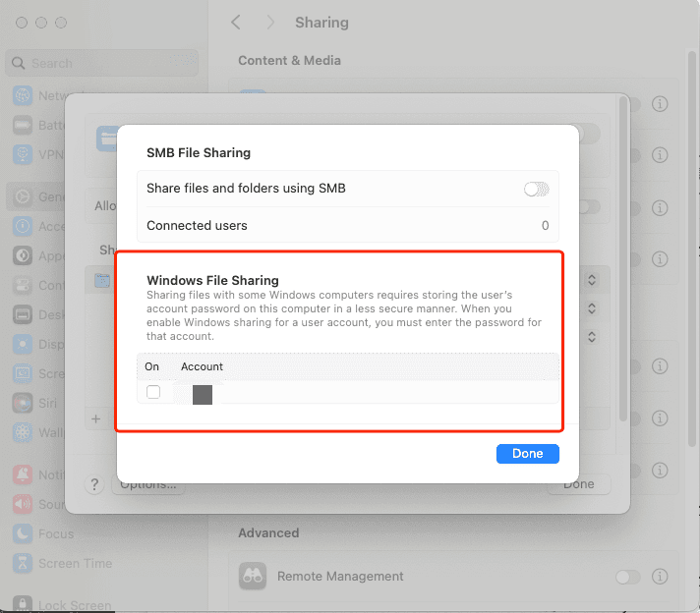Image resolution: width=700 pixels, height=613 pixels.
Task: Open Screen Time in the sidebar
Action: 63,563
